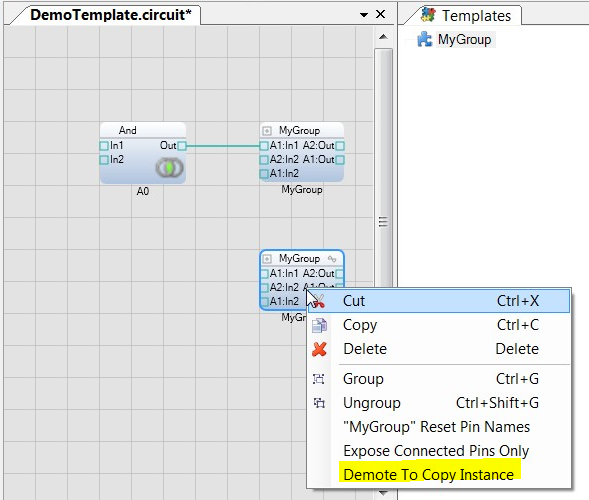Click the Templates tab puzzle icon
589x500 pixels.
coord(428,15)
